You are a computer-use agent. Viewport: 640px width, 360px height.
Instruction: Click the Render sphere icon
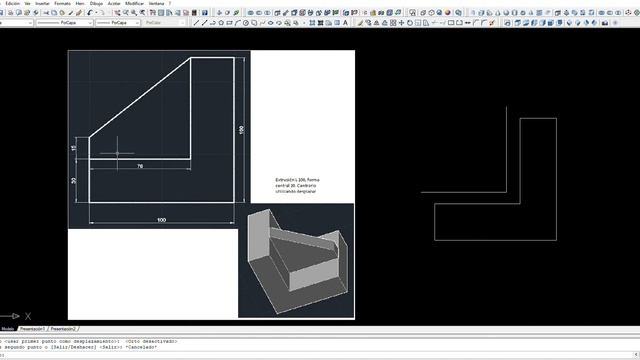tap(447, 13)
